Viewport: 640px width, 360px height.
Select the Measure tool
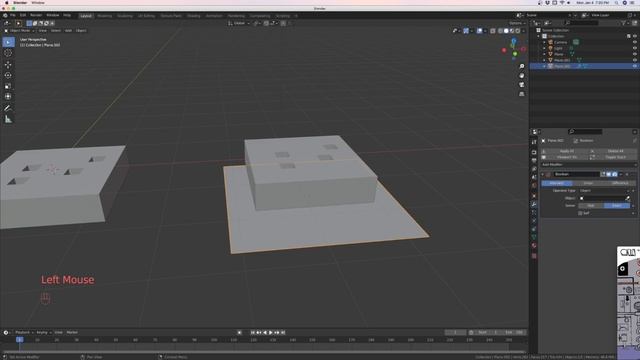pos(8,119)
